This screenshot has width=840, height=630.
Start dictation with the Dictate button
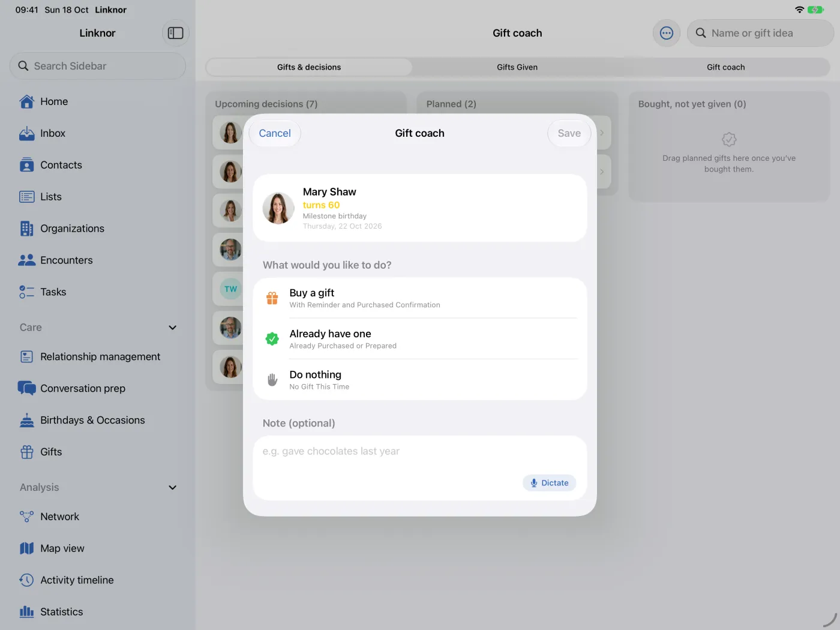point(550,483)
